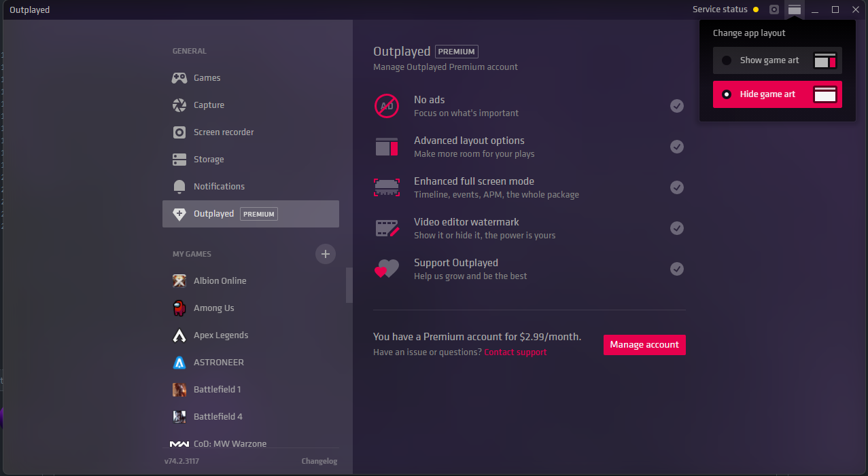Select the Show game art radio button

click(727, 60)
